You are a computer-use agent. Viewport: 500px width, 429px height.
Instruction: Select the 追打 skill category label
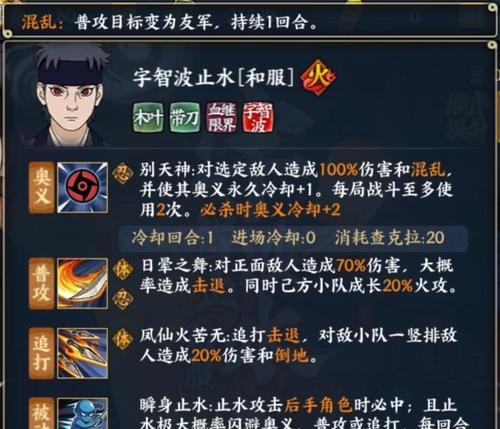coord(41,353)
